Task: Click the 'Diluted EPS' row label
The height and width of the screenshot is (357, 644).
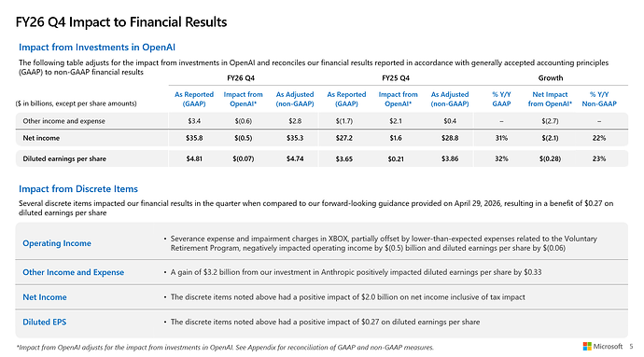Action: [45, 323]
